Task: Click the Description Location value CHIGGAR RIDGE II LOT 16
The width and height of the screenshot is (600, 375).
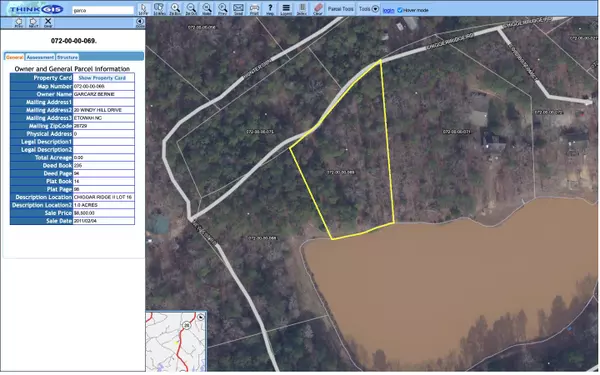Action: (103, 197)
